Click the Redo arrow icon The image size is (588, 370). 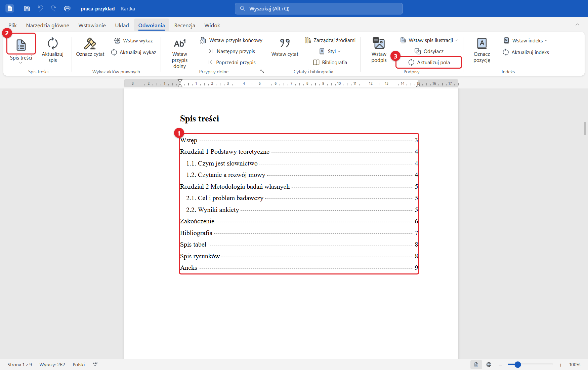(x=54, y=8)
